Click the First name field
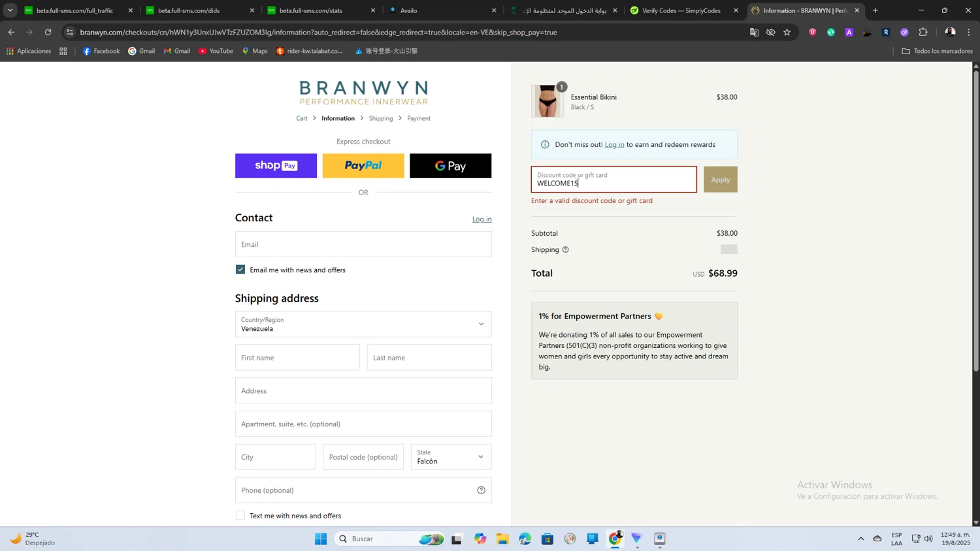 (x=297, y=358)
